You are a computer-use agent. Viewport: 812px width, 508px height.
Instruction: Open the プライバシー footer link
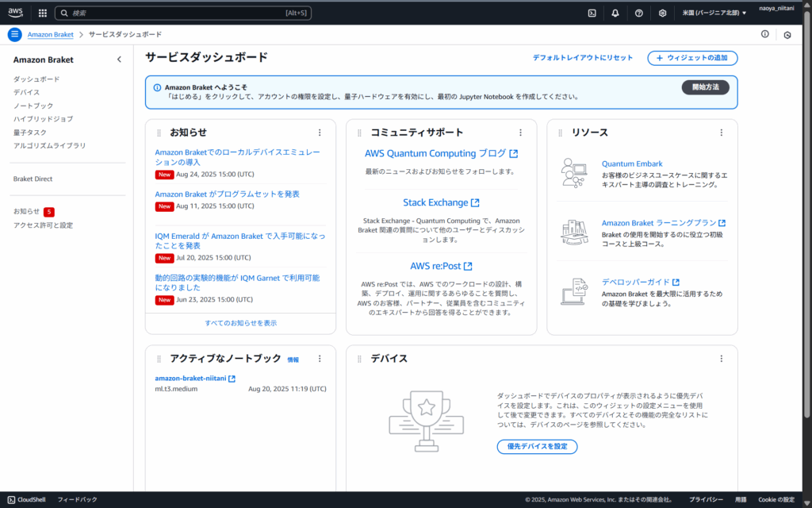706,500
